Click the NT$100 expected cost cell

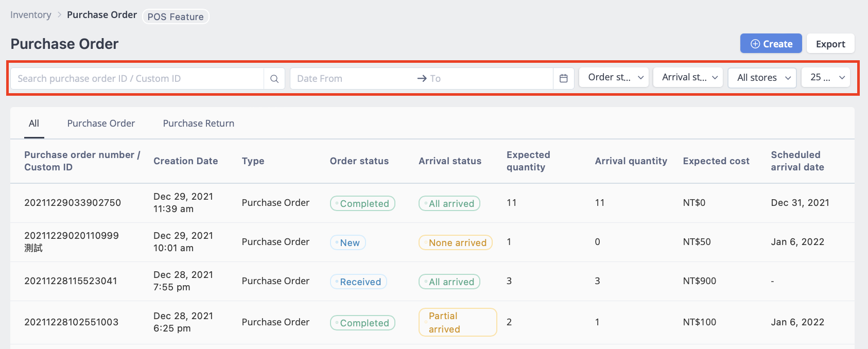(700, 322)
